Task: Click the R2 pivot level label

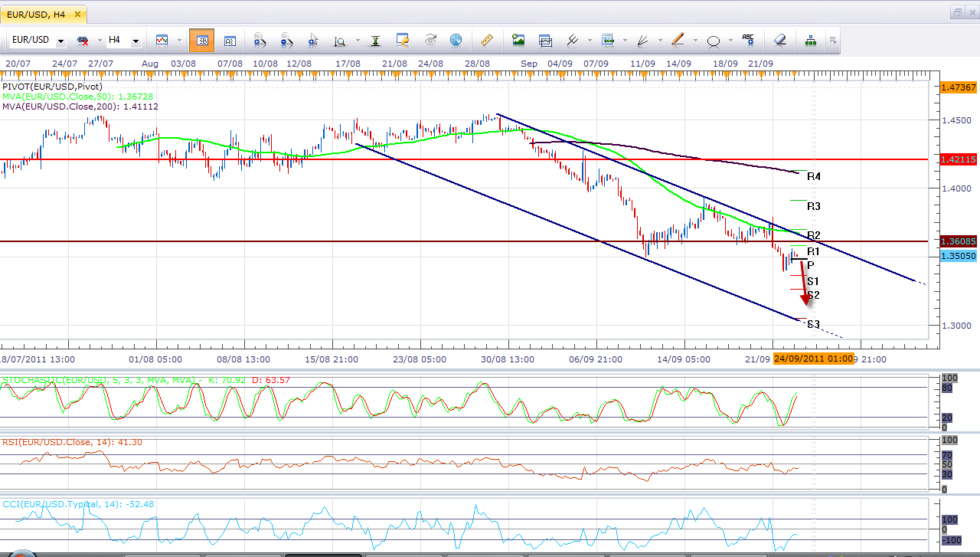Action: pos(814,235)
